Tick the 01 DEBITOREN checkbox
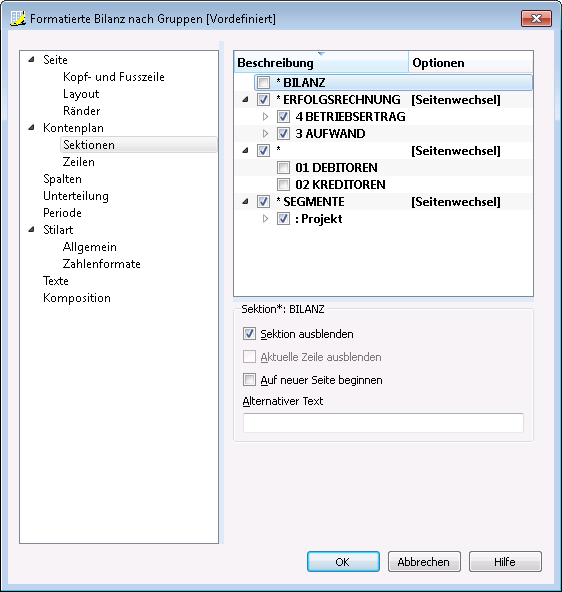The height and width of the screenshot is (592, 562). pyautogui.click(x=283, y=167)
